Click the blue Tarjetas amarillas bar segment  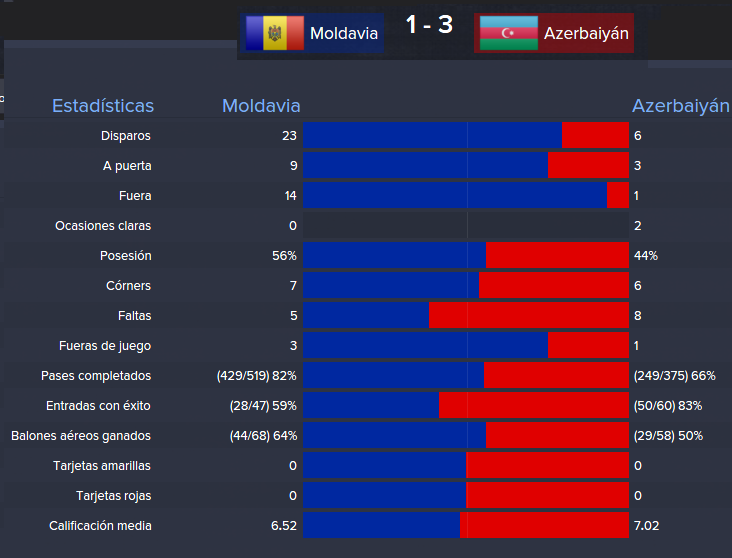click(x=384, y=466)
